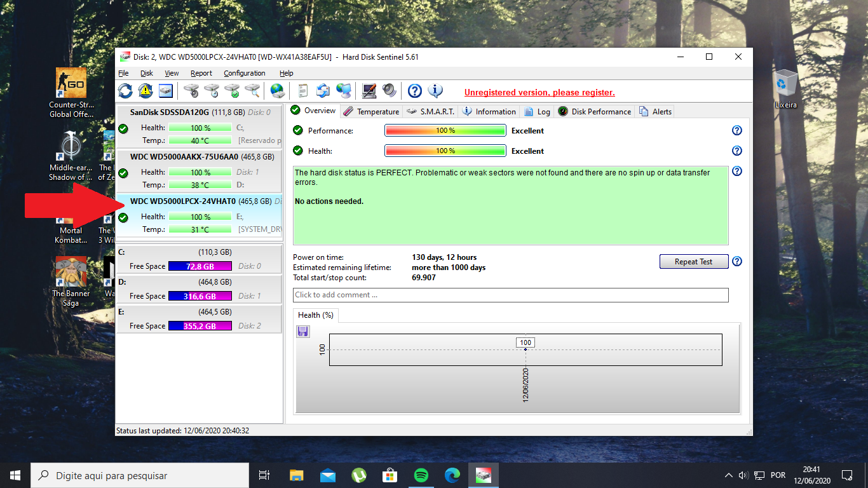Click the Health 100% gradient bar in Overview
Screen dimensions: 868x488
click(445, 151)
